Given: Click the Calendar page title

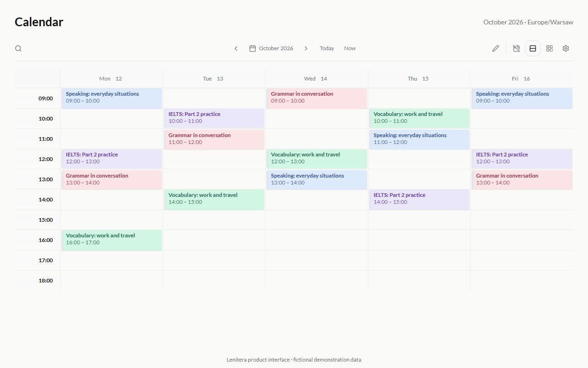Looking at the screenshot, I should point(39,22).
